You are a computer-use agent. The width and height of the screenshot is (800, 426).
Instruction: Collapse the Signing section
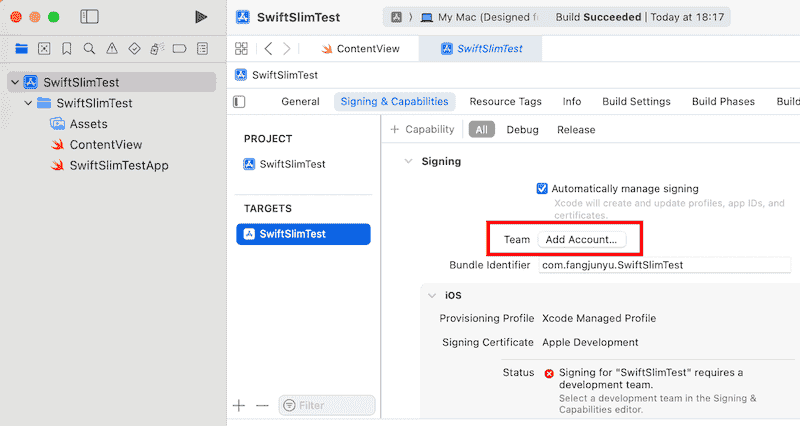coord(407,161)
